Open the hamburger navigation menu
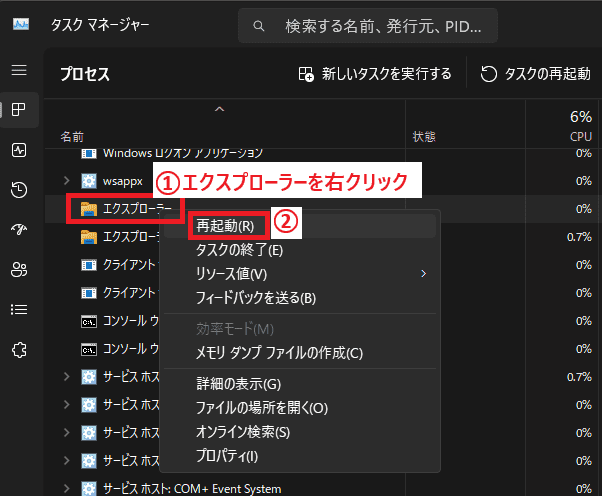This screenshot has height=496, width=602. [x=19, y=70]
